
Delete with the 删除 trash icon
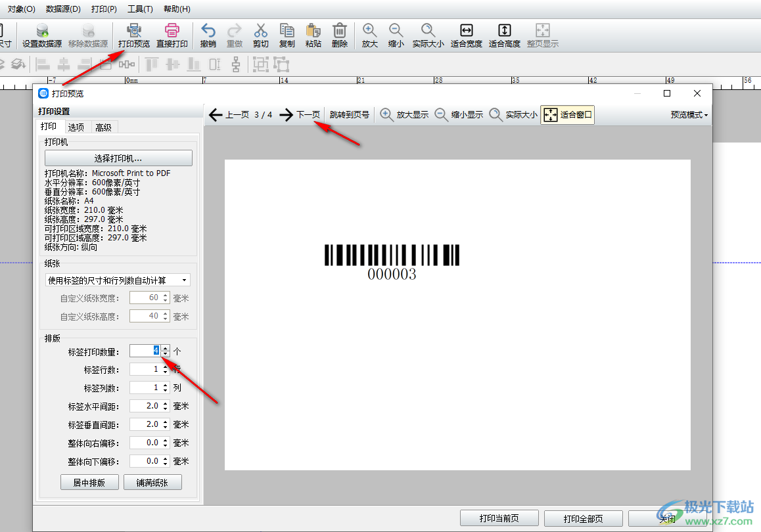tap(339, 35)
